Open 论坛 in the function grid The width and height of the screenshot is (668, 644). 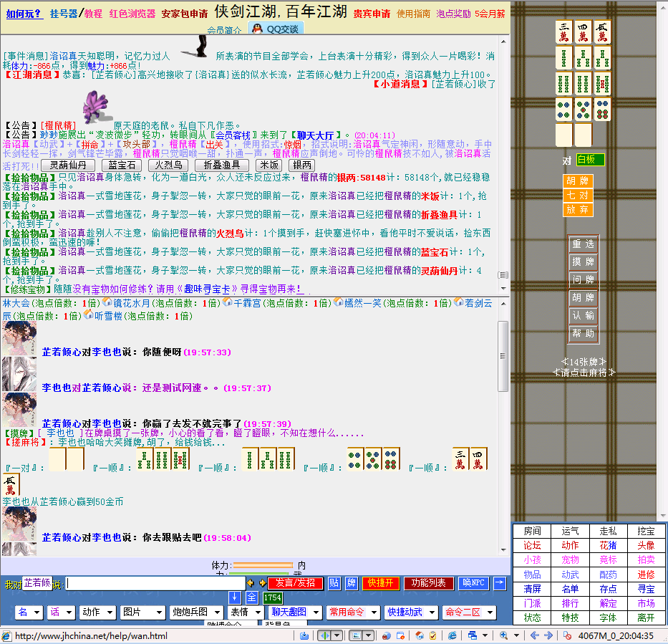(532, 546)
